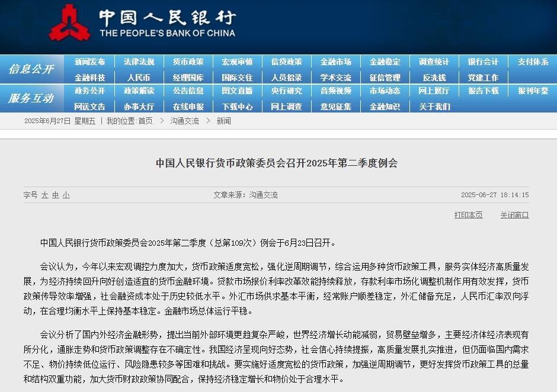Viewport: 557px width, 392px height.
Task: Go to 下载中心 page
Action: 237,107
